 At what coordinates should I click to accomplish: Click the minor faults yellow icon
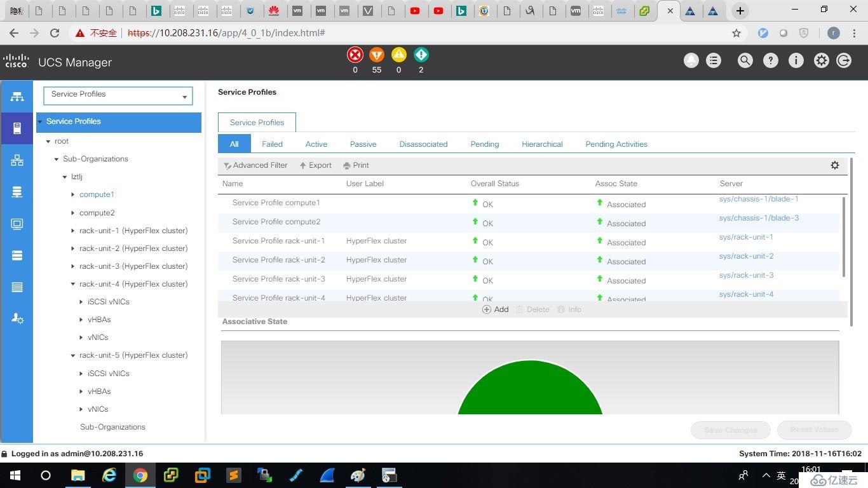(398, 55)
